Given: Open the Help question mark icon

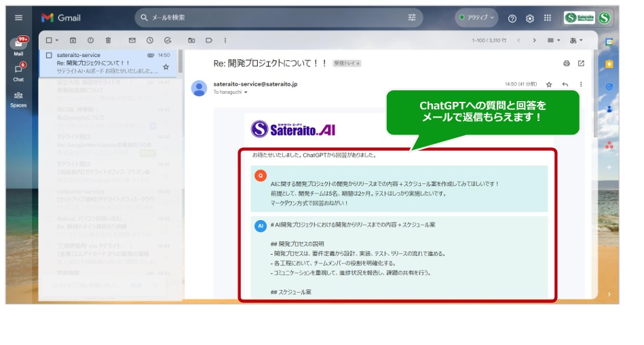Looking at the screenshot, I should coord(512,18).
